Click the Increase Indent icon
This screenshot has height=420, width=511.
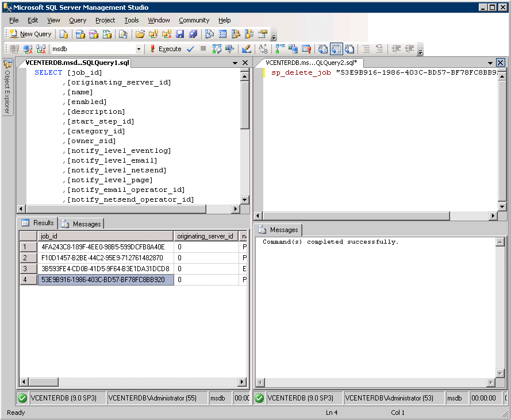coord(409,49)
